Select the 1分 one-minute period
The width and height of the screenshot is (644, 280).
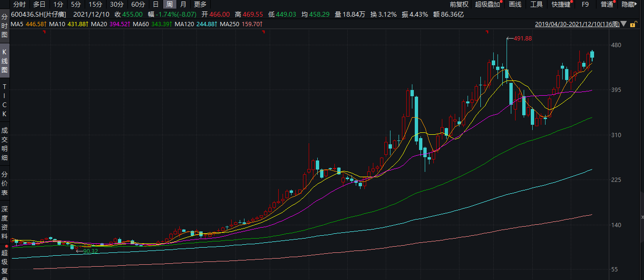coord(58,4)
